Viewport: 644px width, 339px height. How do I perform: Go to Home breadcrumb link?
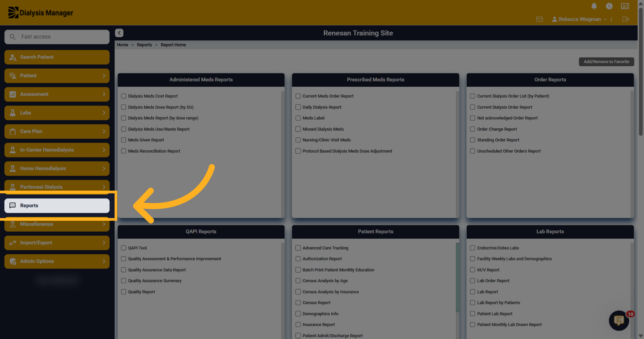[122, 45]
